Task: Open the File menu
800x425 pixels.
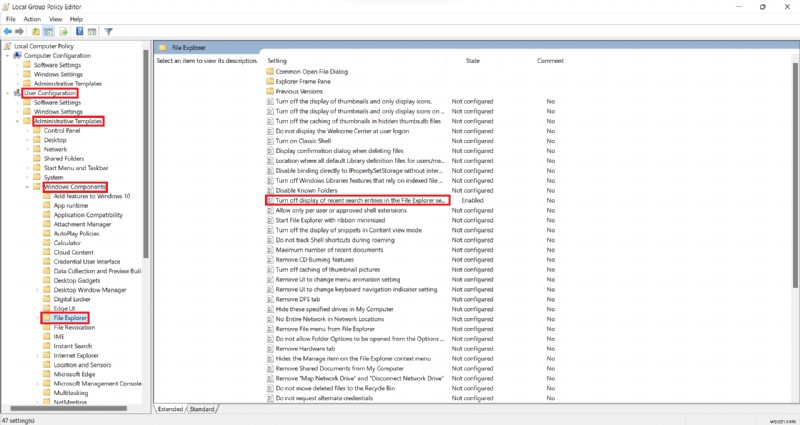Action: [x=11, y=19]
